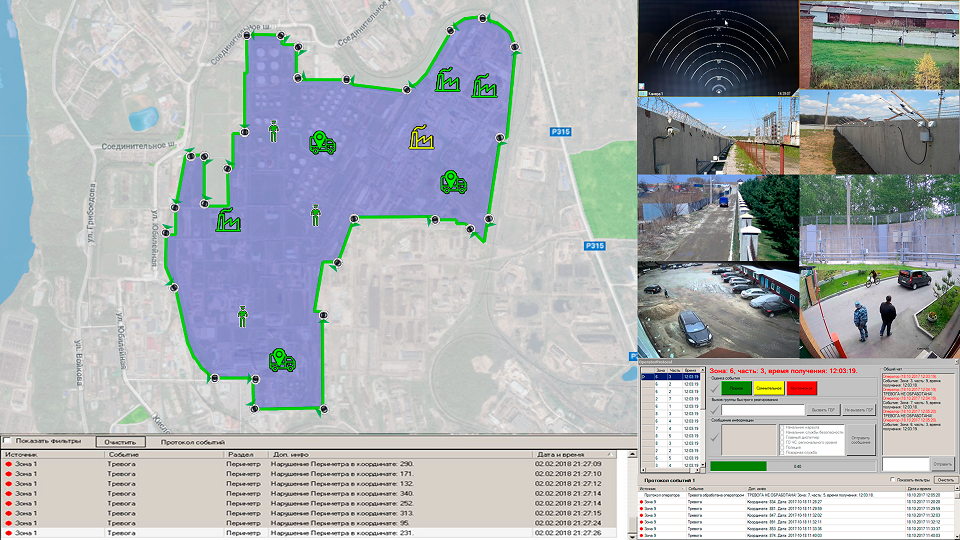
Task: Click the sensor marker at the perimeter's bottom-right corner
Action: point(324,409)
